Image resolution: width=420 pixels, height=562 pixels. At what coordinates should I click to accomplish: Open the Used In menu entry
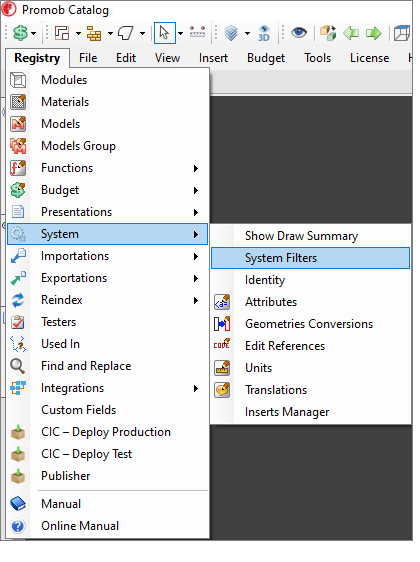pos(108,344)
